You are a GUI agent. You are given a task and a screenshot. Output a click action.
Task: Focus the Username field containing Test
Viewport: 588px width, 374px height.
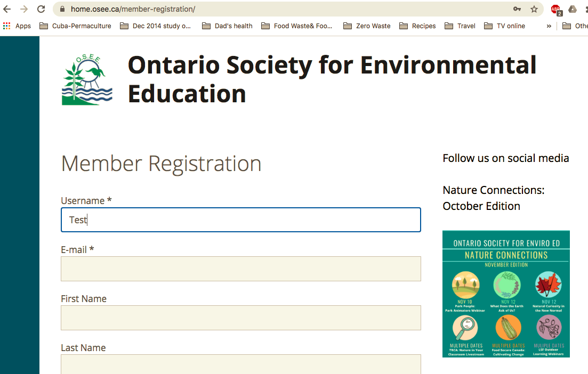[x=241, y=219]
